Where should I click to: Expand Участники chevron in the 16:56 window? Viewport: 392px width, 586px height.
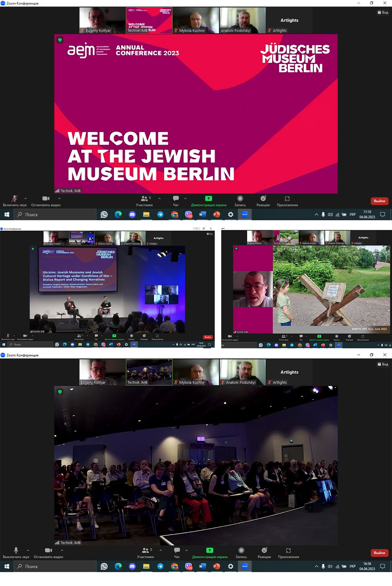tap(161, 550)
